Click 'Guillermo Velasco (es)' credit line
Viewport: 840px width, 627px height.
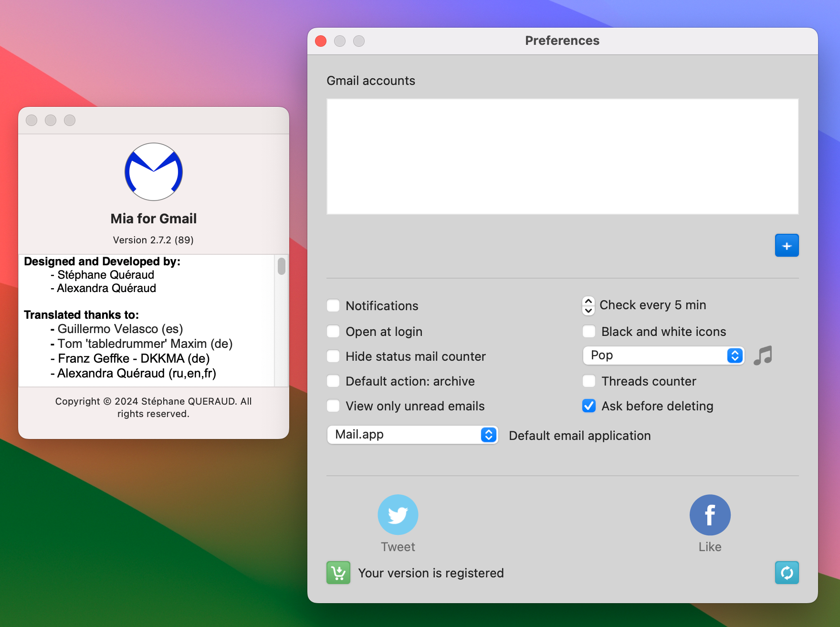click(x=120, y=329)
